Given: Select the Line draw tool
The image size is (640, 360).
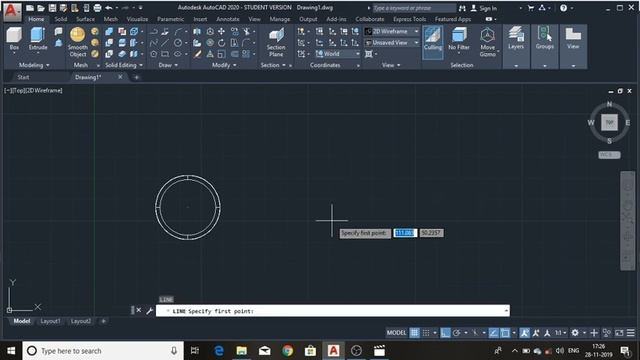Looking at the screenshot, I should (x=164, y=42).
